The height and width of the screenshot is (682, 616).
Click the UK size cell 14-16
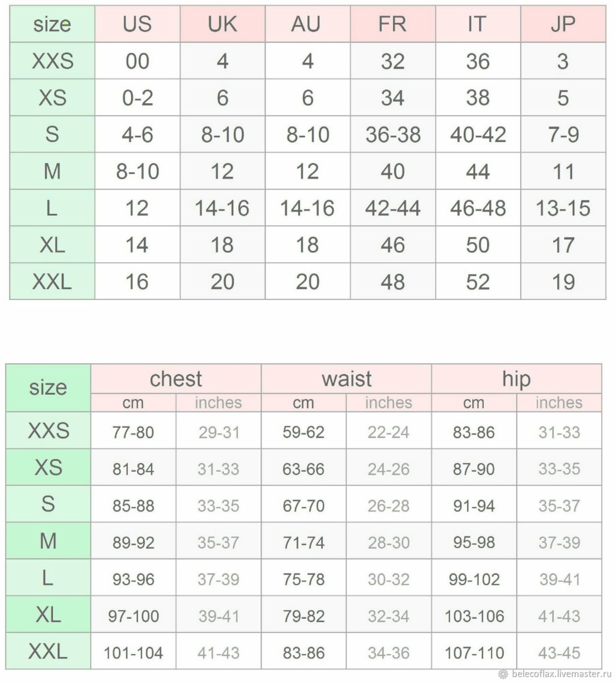click(x=222, y=208)
